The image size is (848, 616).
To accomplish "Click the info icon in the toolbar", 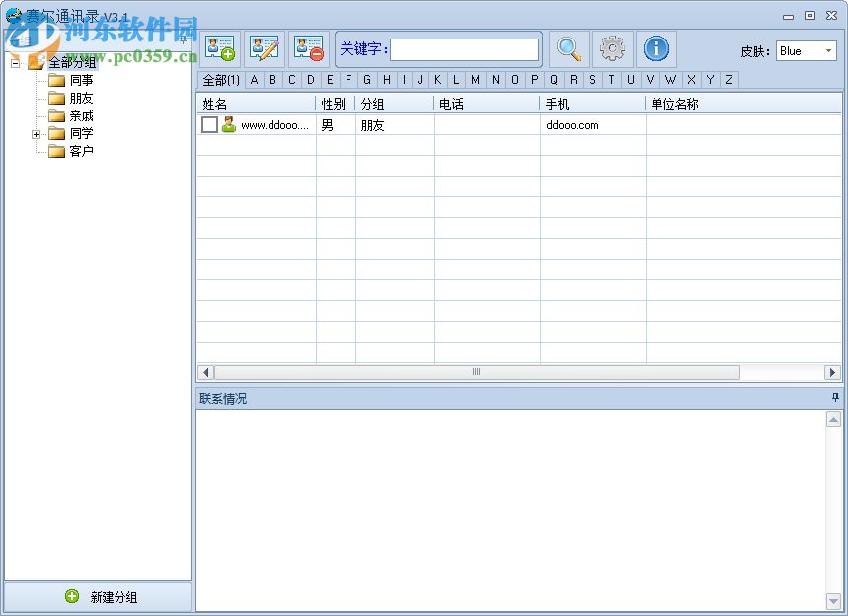I will point(656,48).
